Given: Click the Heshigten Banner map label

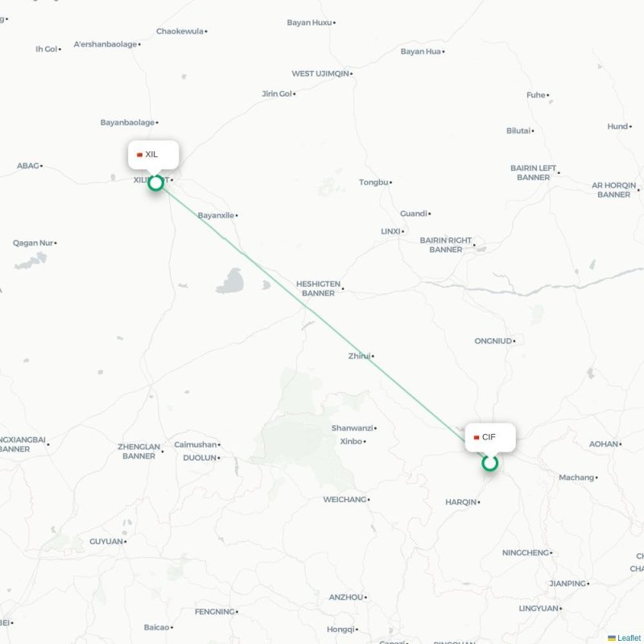Looking at the screenshot, I should (x=318, y=288).
